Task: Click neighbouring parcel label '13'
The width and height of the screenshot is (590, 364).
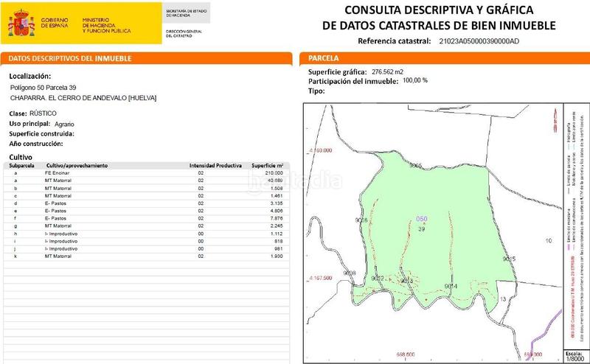Action: [x=503, y=299]
